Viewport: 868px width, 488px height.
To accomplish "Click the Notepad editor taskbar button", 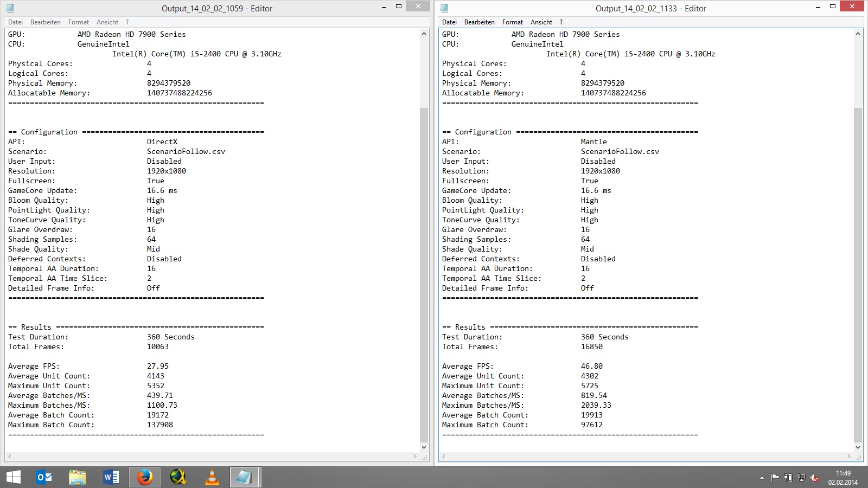I will coord(245,477).
